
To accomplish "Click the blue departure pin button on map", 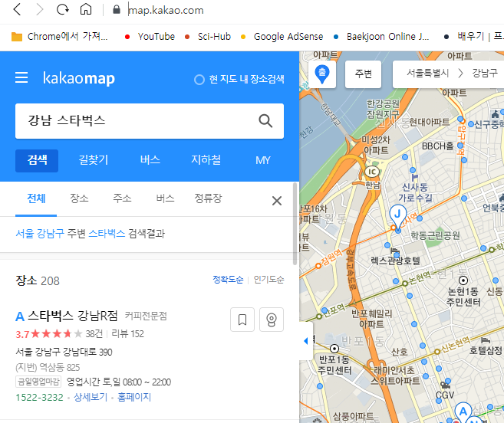I will (x=322, y=74).
